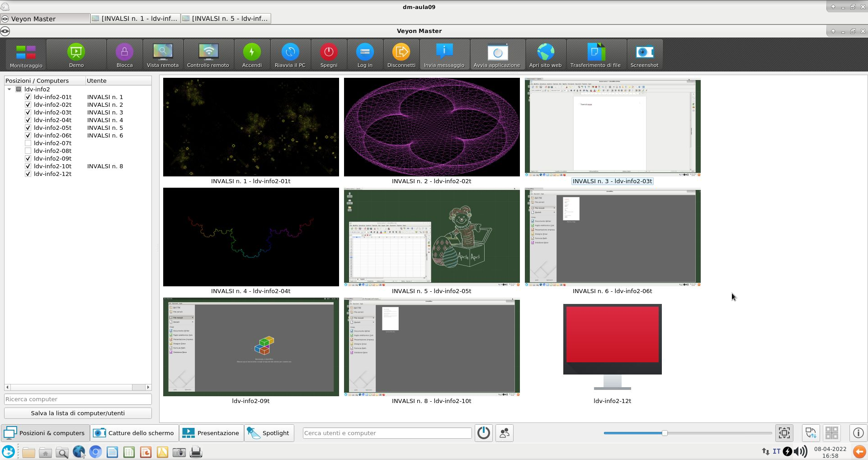Click the Ricerca computer field
This screenshot has height=460, width=868.
tap(78, 399)
